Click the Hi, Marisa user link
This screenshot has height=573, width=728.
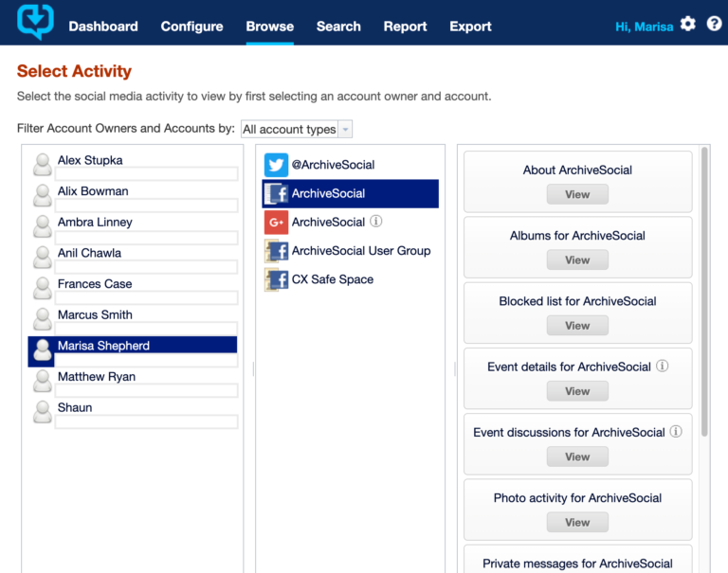pos(644,27)
